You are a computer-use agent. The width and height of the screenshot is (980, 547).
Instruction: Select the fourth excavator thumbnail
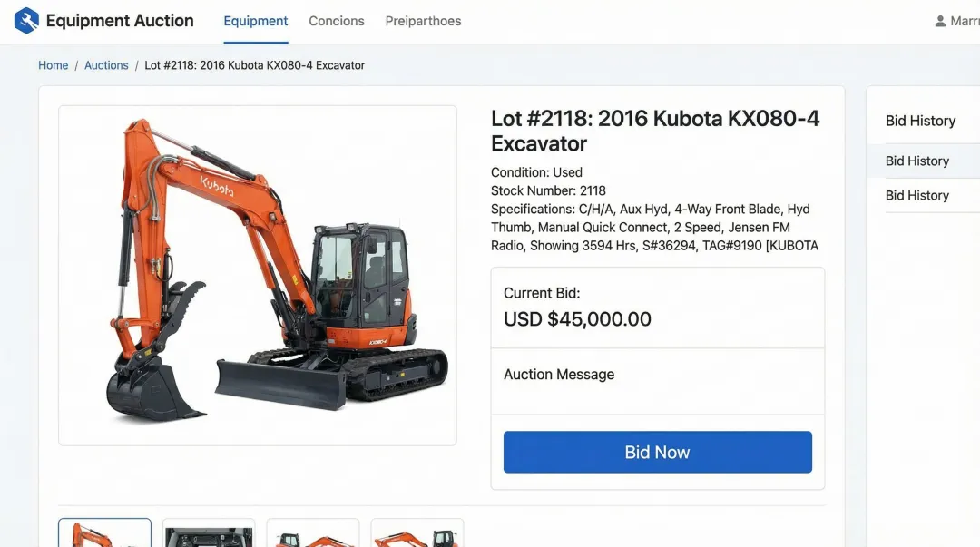416,532
